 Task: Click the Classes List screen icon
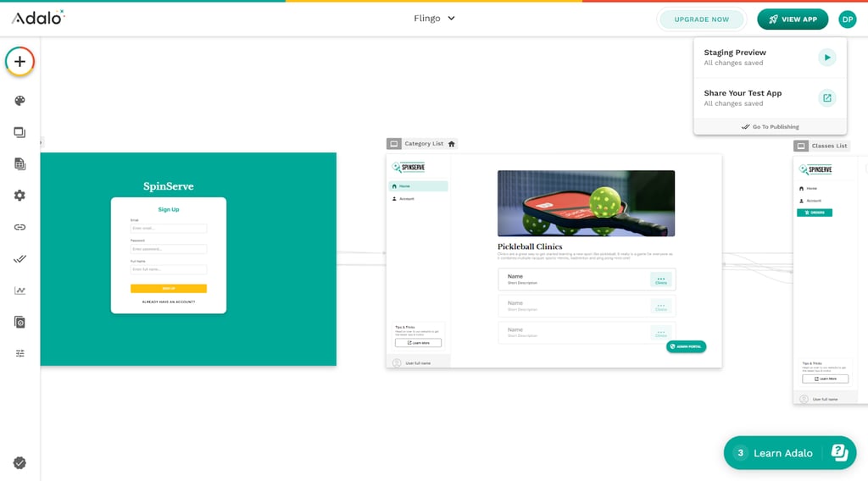coord(801,146)
